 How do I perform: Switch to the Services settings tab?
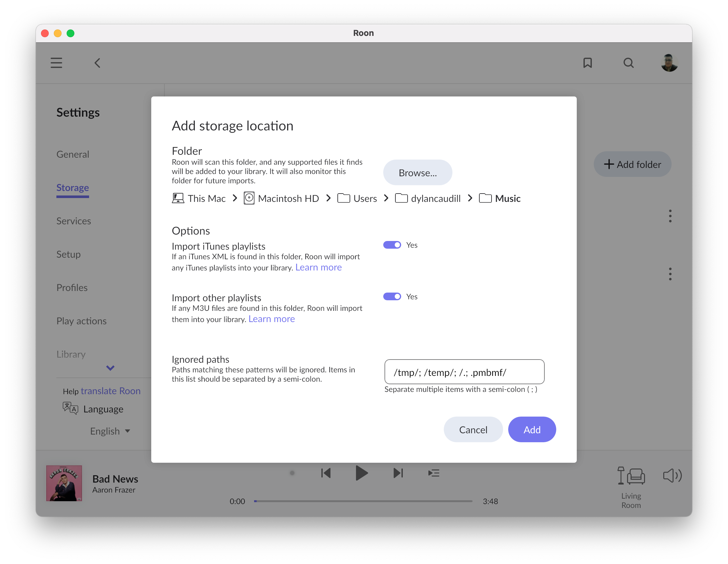tap(74, 221)
